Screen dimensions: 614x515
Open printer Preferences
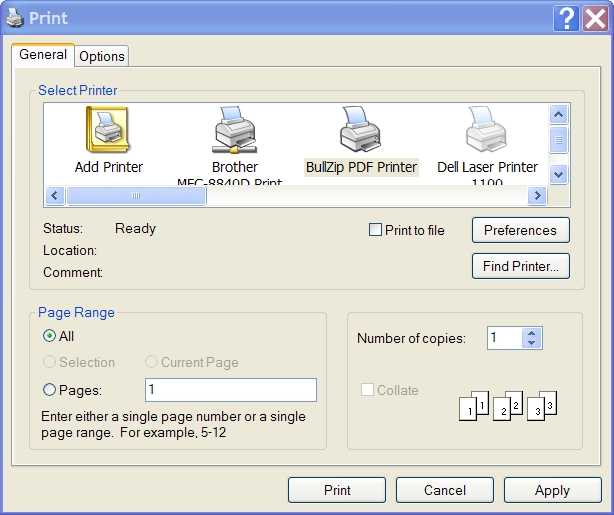pos(520,230)
